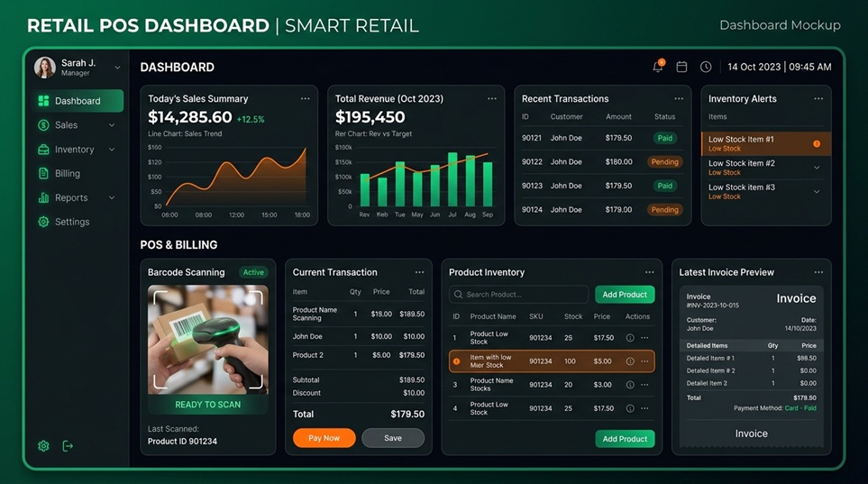Click Paid status for transaction 90123
This screenshot has width=868, height=484.
coord(665,186)
